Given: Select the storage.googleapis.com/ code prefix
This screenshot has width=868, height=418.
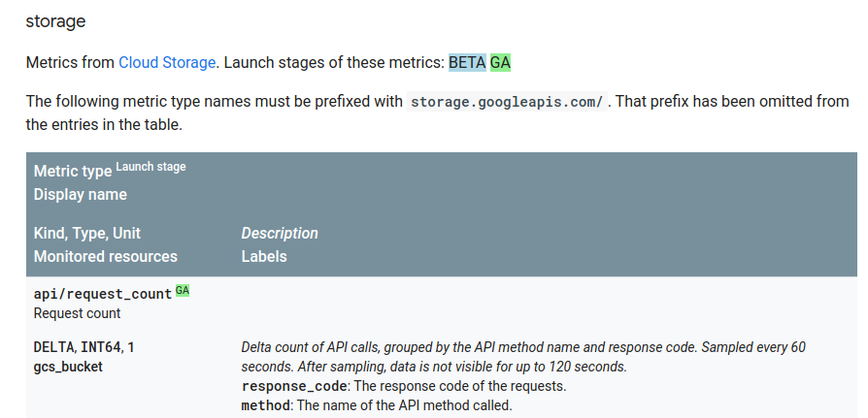Looking at the screenshot, I should coord(508,102).
